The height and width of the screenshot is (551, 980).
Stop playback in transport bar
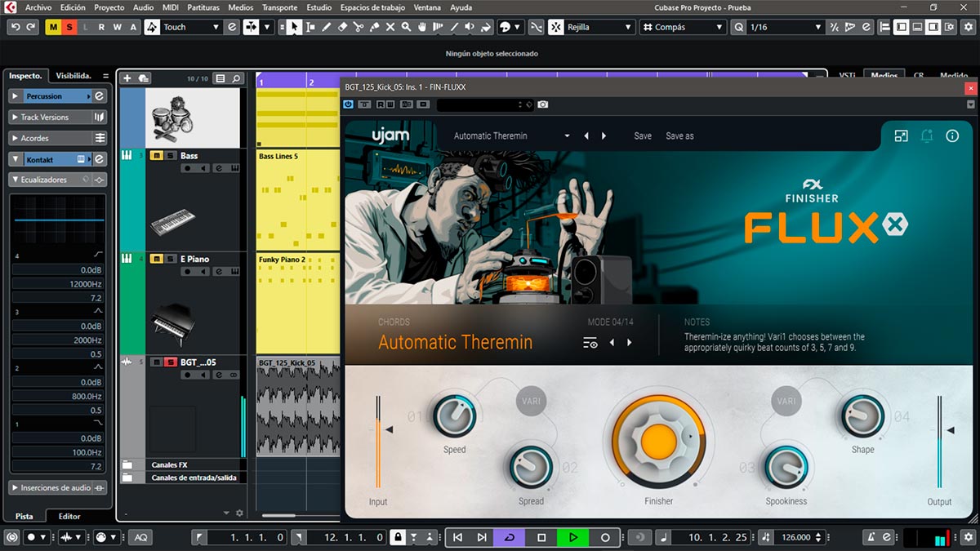coord(541,537)
